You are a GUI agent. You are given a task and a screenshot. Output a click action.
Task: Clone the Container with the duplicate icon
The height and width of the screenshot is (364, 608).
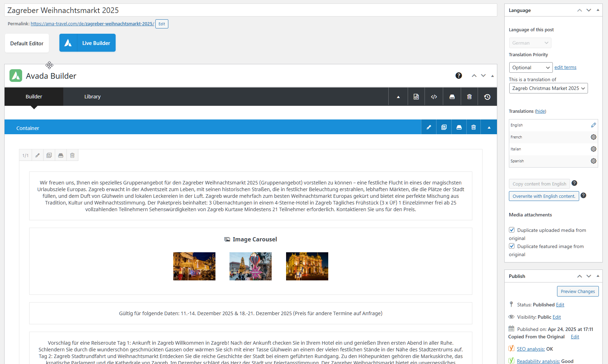(x=444, y=128)
